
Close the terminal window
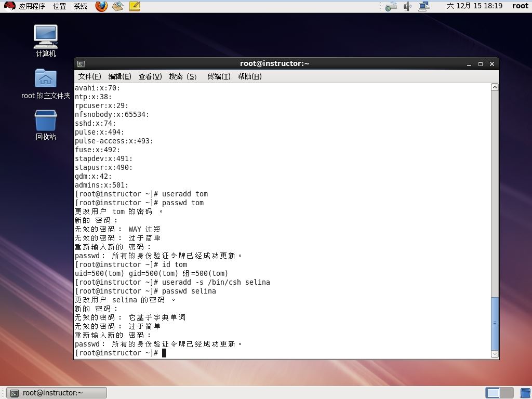point(492,64)
